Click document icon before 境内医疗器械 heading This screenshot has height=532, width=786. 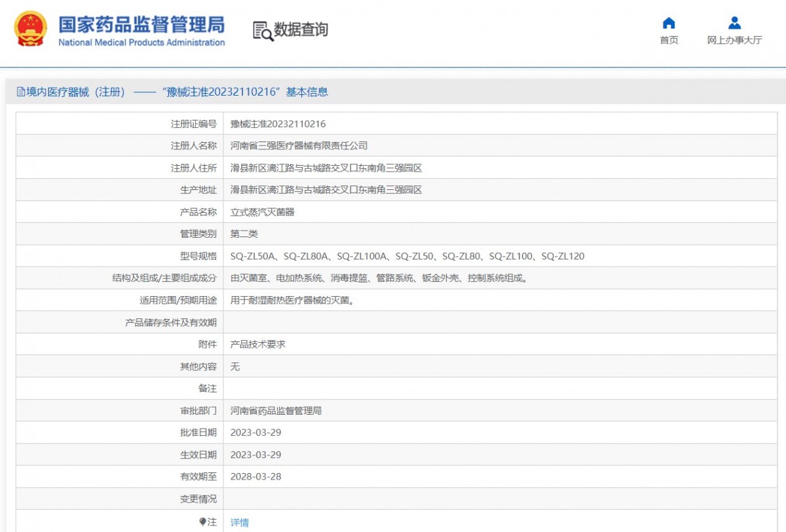[x=21, y=92]
